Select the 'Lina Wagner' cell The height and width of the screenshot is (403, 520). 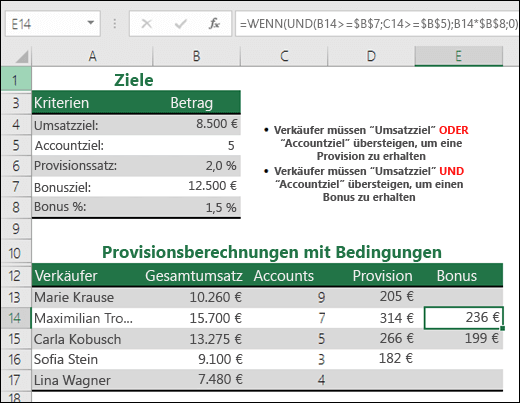coord(92,380)
